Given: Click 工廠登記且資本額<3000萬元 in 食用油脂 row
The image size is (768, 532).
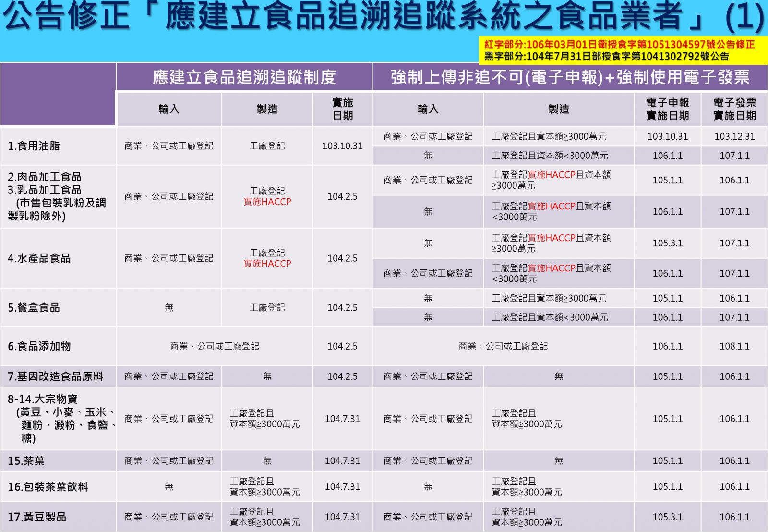Looking at the screenshot, I should pos(550,156).
